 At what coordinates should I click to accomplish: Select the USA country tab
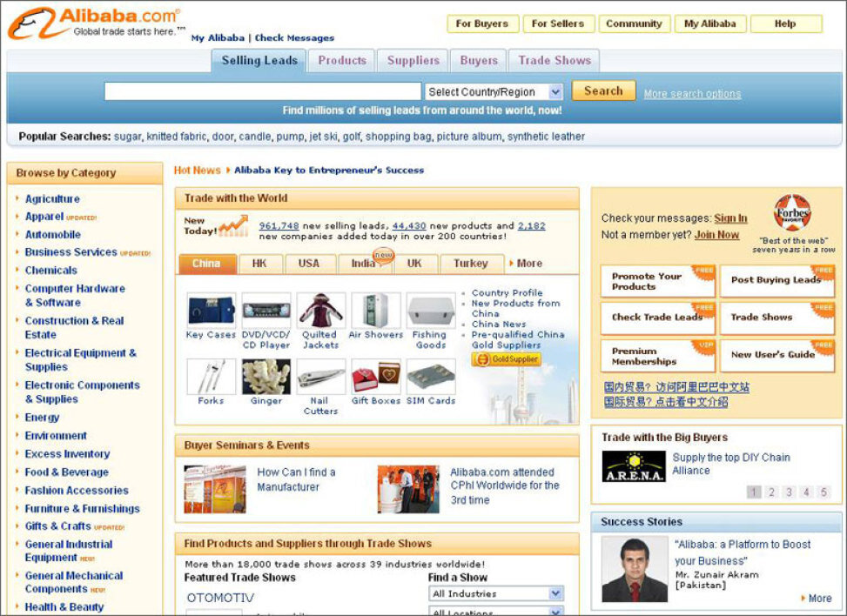[309, 264]
